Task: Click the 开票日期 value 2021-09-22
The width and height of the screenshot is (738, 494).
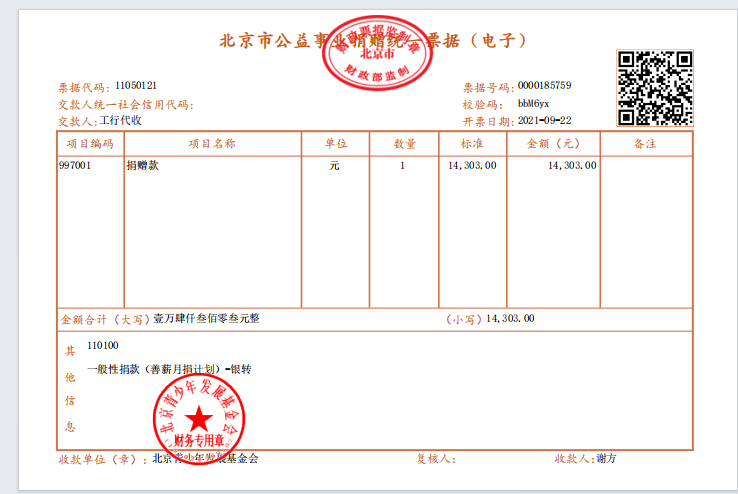Action: pos(544,120)
